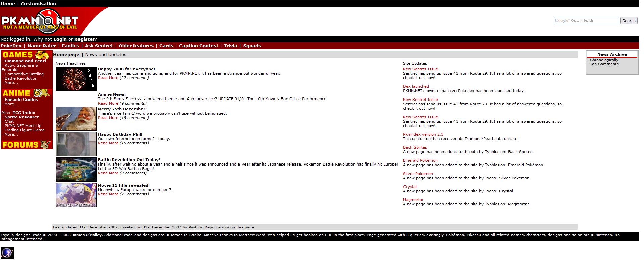This screenshot has height=263, width=644.
Task: Open the Battle Revolution news thumbnail
Action: 76,170
